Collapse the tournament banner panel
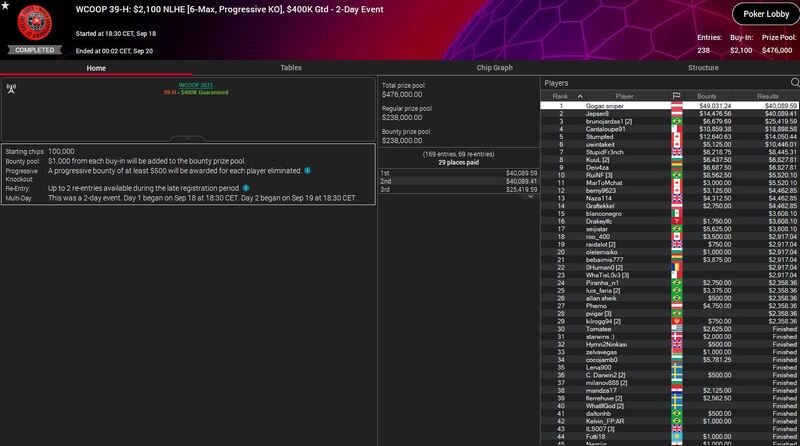 (x=187, y=138)
